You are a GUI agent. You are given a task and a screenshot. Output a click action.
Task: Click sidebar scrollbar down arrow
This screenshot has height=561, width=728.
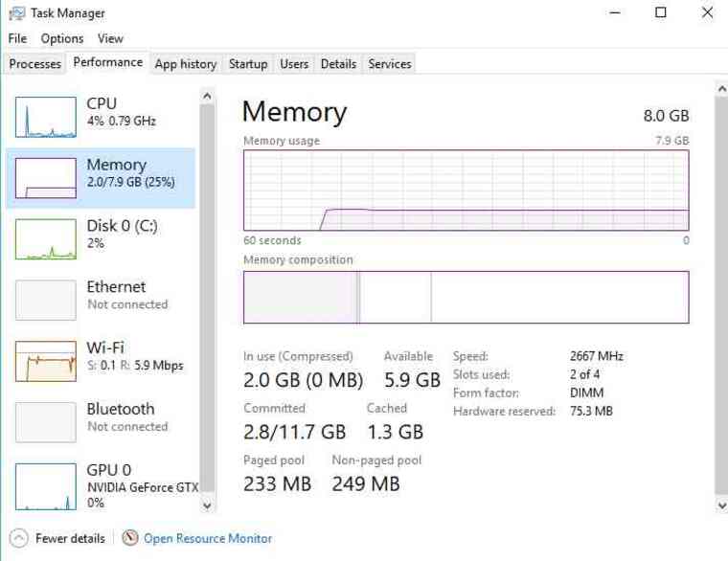point(207,505)
